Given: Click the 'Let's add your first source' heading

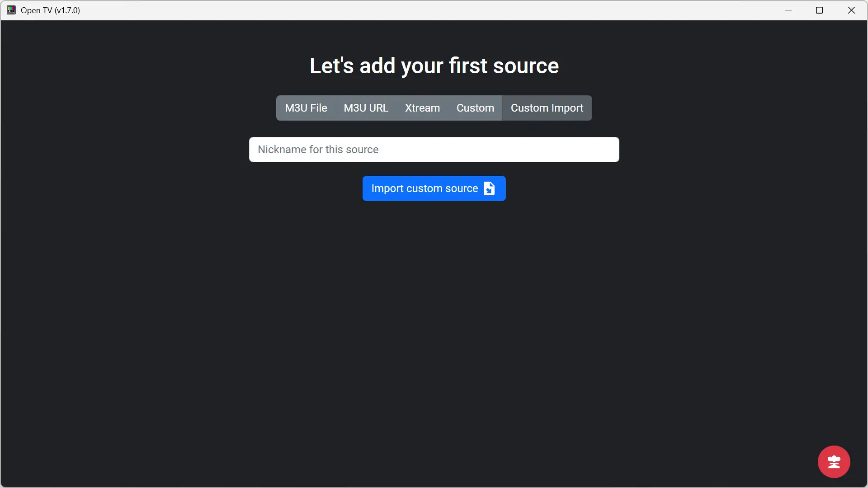Looking at the screenshot, I should tap(434, 66).
